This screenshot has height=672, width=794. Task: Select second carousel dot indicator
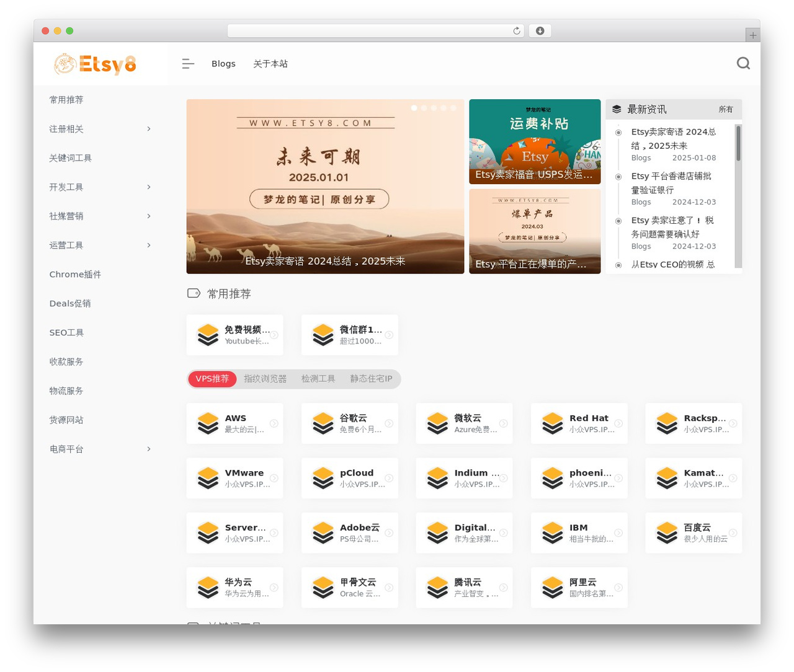pyautogui.click(x=424, y=108)
